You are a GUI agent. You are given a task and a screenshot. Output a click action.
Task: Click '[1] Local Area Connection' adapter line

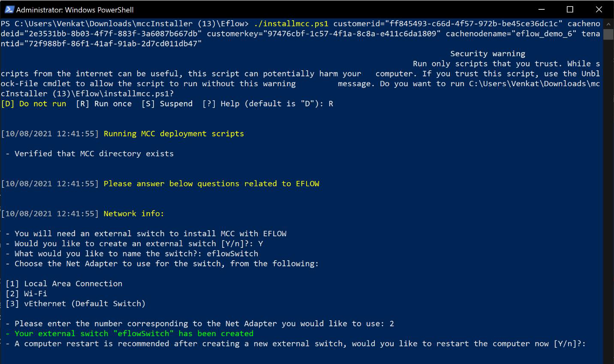coord(64,284)
